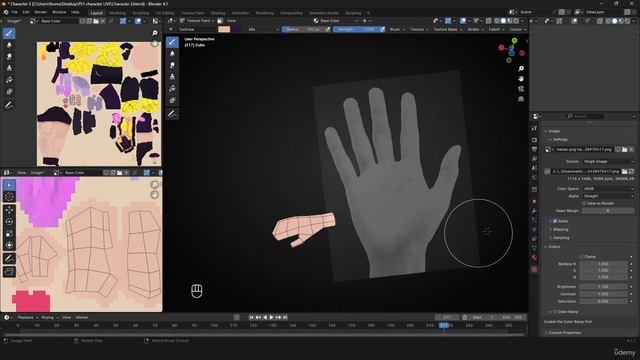This screenshot has width=640, height=360.
Task: Select the Grab tool in UV editor
Action: click(9, 271)
